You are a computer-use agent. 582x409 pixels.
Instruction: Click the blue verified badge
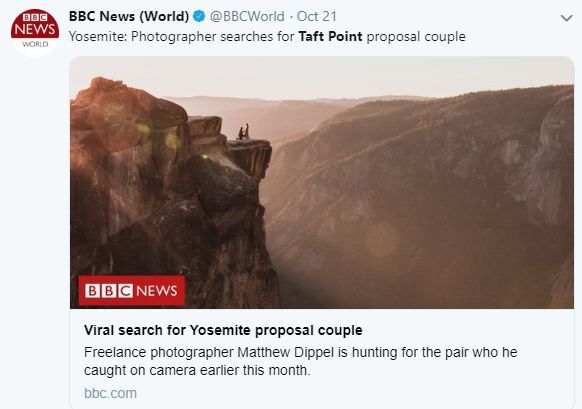tap(199, 16)
